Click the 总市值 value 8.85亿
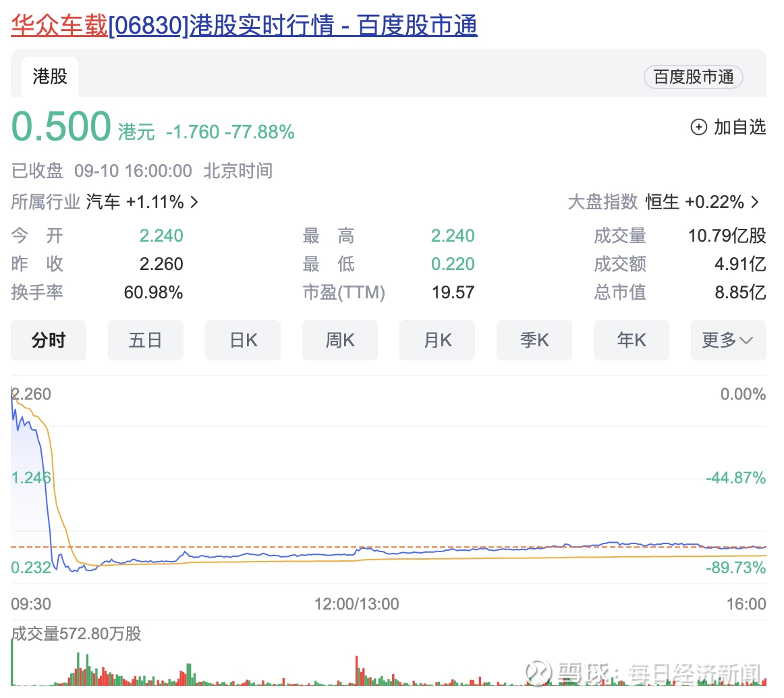 coord(740,292)
